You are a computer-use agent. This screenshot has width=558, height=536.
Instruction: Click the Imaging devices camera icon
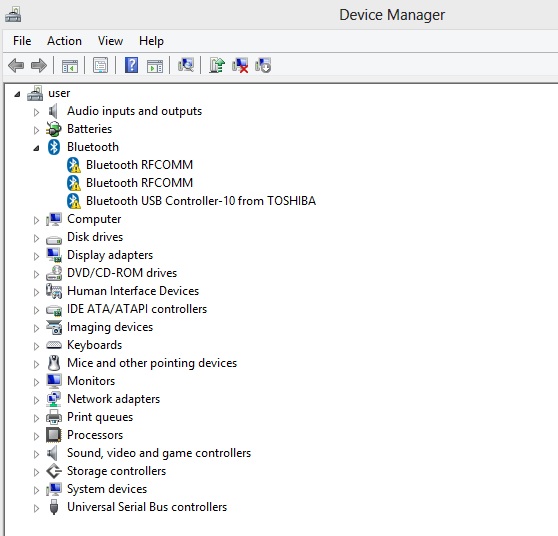tap(54, 327)
